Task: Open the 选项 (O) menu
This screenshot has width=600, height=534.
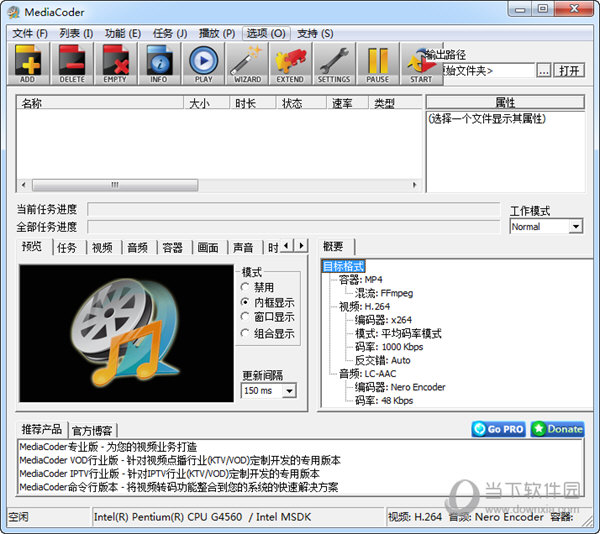Action: tap(266, 34)
